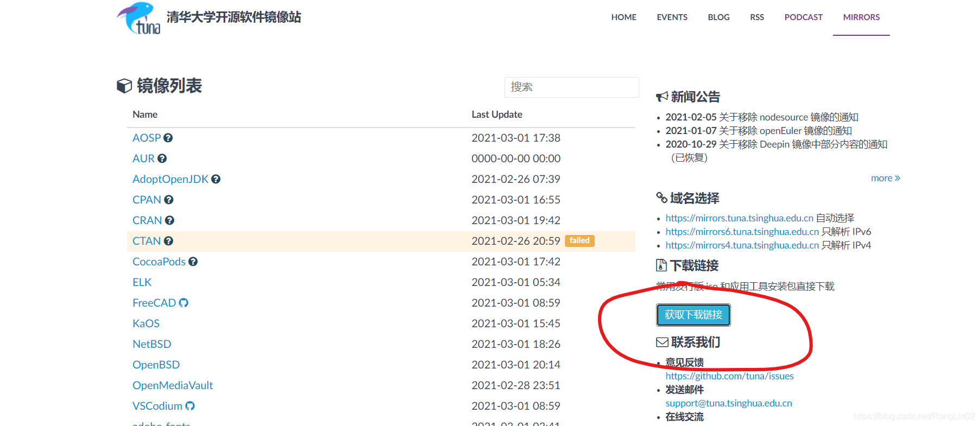This screenshot has height=426, width=980.
Task: Open the mirrors6 IPv6 domain link
Action: pyautogui.click(x=742, y=232)
